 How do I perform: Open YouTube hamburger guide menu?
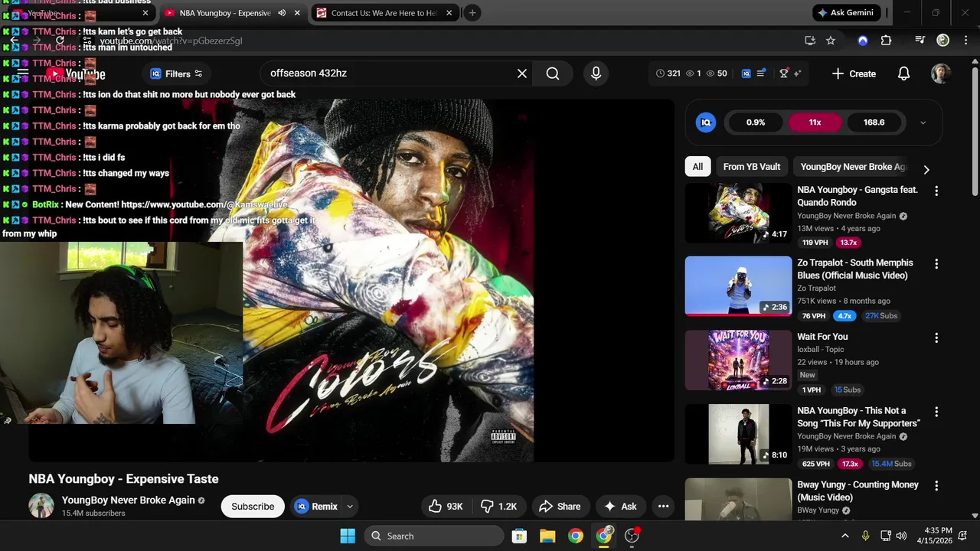pyautogui.click(x=23, y=74)
